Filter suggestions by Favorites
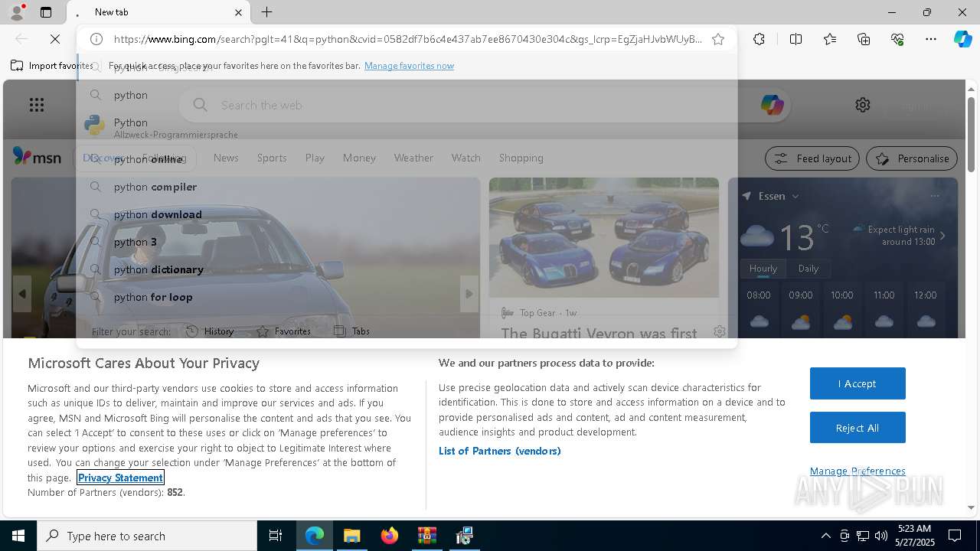 point(284,331)
